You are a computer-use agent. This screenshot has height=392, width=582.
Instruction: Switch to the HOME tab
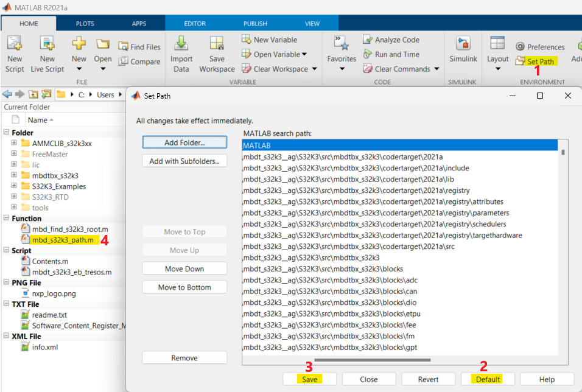29,23
